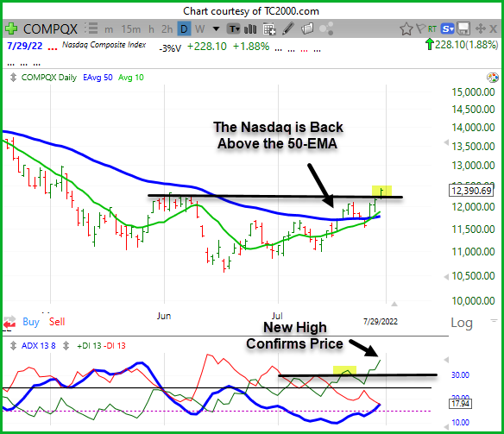Viewport: 504px width, 434px height.
Task: Click the 7/29/22 date label
Action: (x=25, y=46)
